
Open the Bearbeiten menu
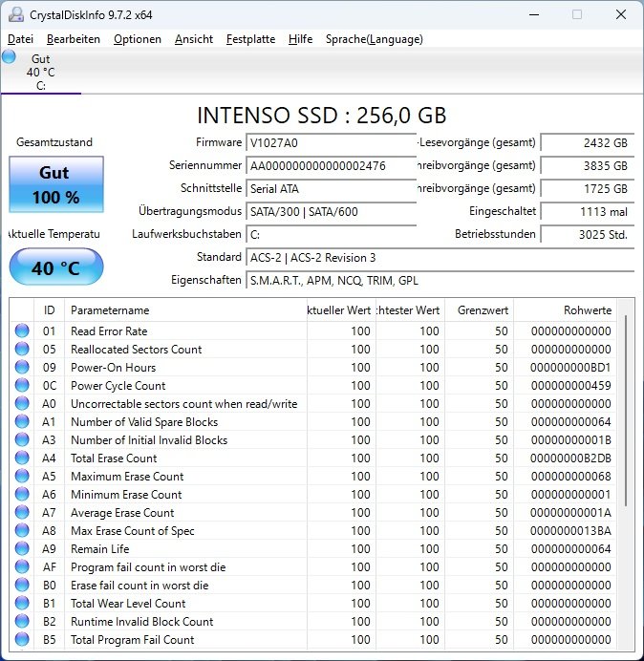click(74, 39)
